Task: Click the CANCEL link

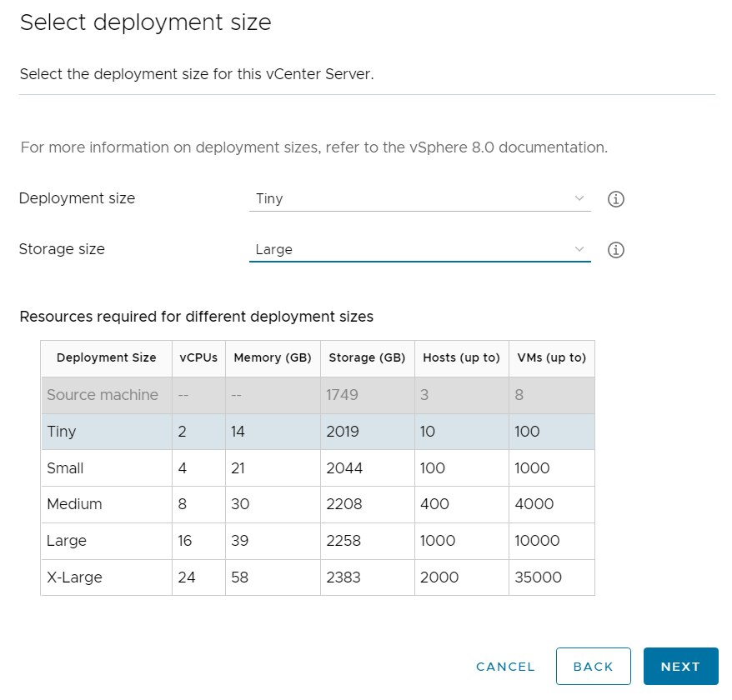Action: 505,667
